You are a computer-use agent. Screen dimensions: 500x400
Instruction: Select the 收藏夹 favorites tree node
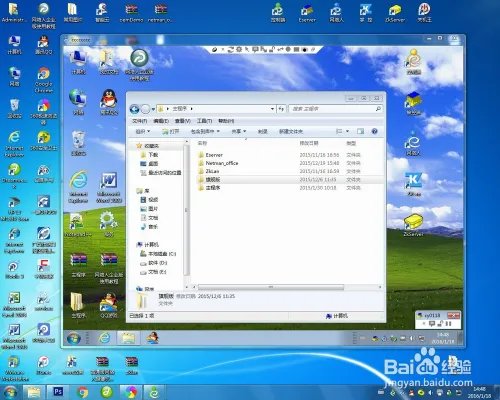(148, 146)
